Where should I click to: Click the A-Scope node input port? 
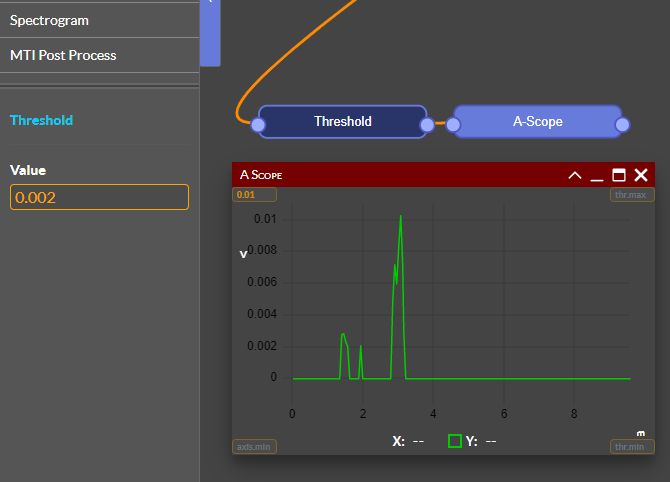coord(453,124)
